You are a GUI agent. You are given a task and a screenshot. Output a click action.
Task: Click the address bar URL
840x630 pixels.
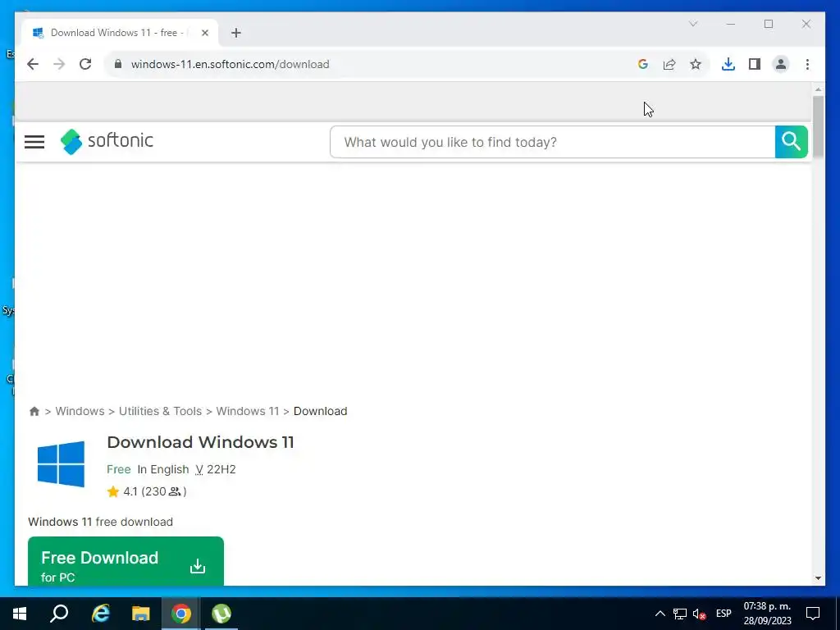coord(231,64)
